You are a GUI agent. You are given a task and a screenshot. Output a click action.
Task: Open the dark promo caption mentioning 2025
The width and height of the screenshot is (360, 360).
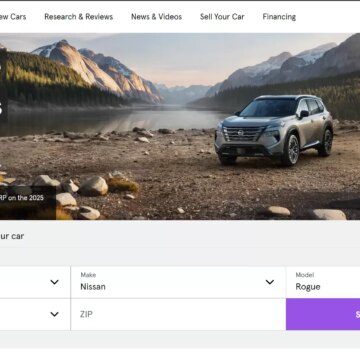coord(28,202)
